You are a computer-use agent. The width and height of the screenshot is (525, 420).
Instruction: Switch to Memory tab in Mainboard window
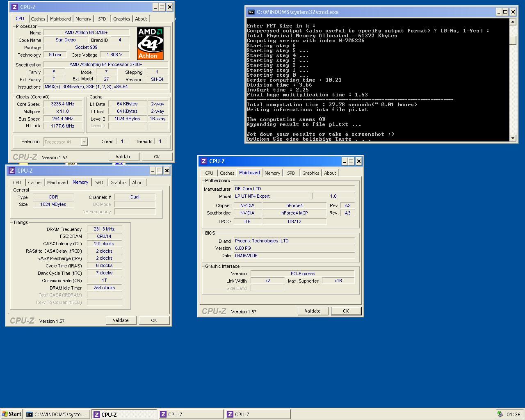pyautogui.click(x=272, y=173)
